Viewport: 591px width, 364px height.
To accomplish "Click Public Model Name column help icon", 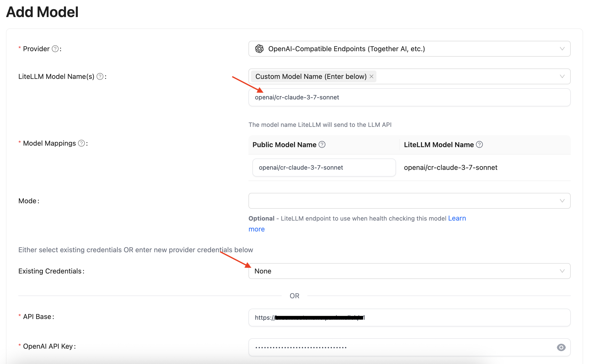I will (322, 145).
